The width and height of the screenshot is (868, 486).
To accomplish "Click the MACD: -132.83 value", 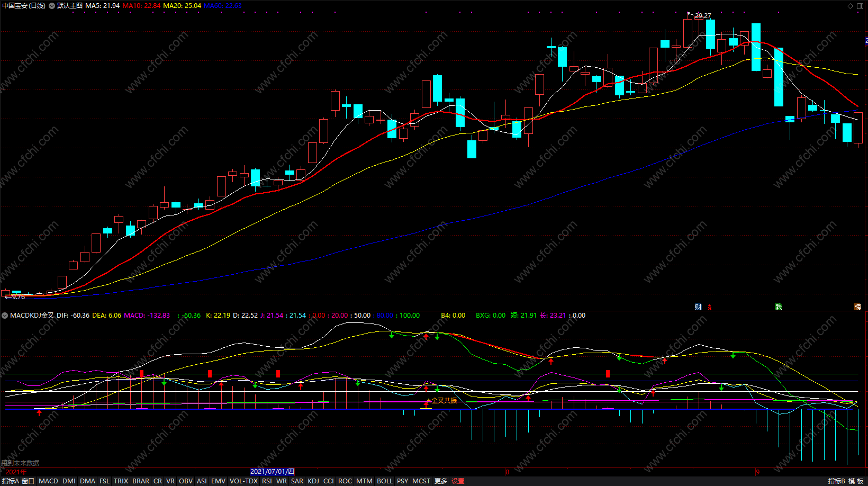I will (147, 316).
